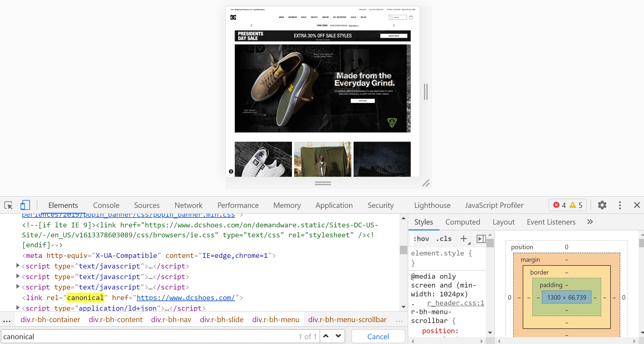The height and width of the screenshot is (344, 644).
Task: Expand the second text/javascript script node
Action: [18, 276]
